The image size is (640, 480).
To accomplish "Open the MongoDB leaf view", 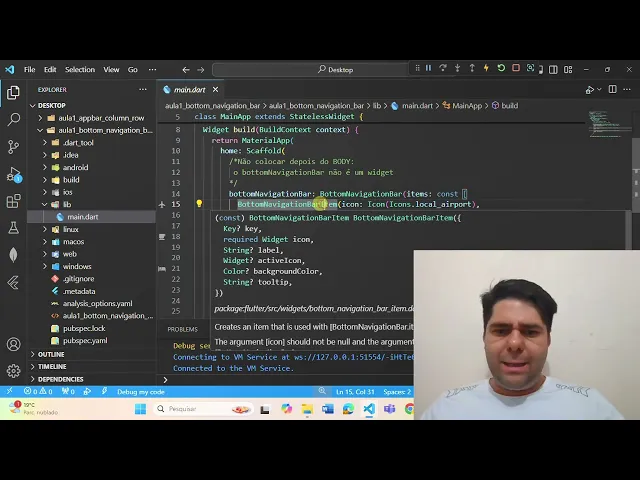I will point(13,255).
